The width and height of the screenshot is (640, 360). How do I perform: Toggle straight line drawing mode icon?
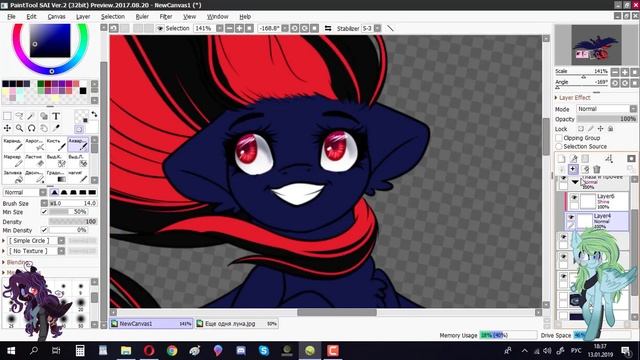[x=390, y=28]
